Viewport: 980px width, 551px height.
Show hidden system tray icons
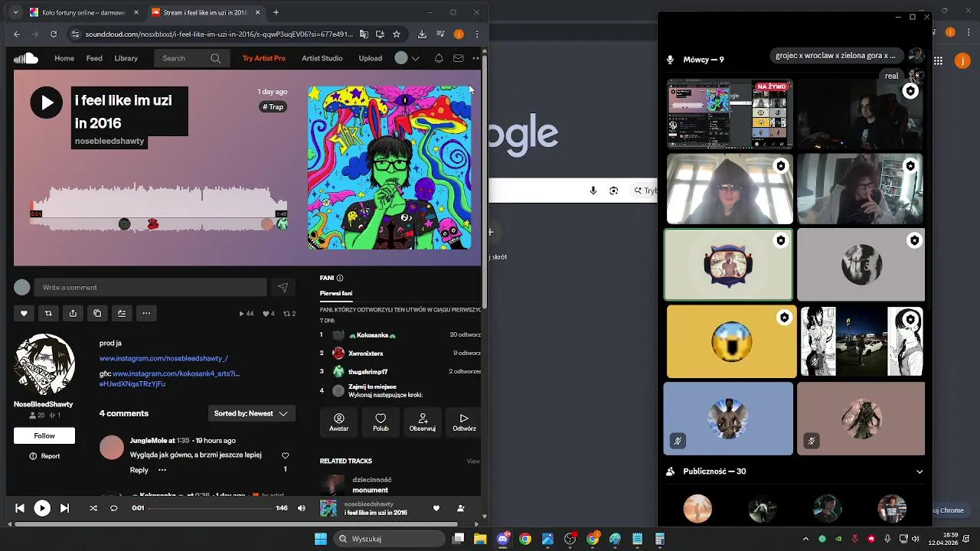click(805, 539)
